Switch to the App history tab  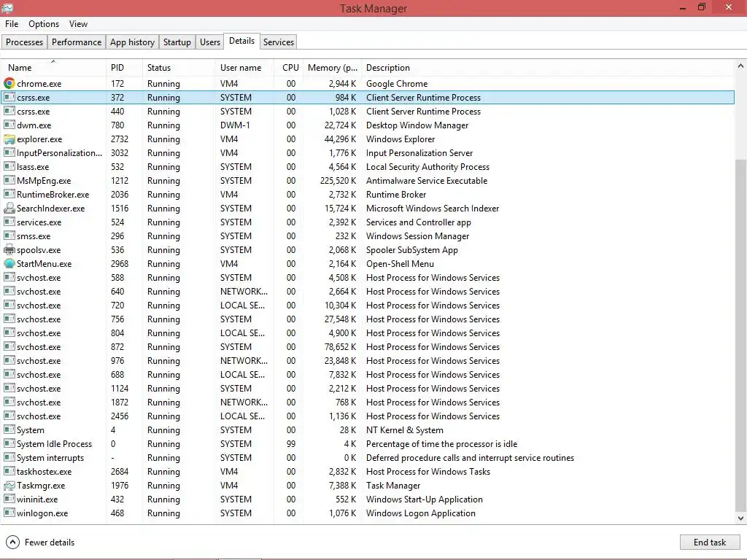point(133,42)
